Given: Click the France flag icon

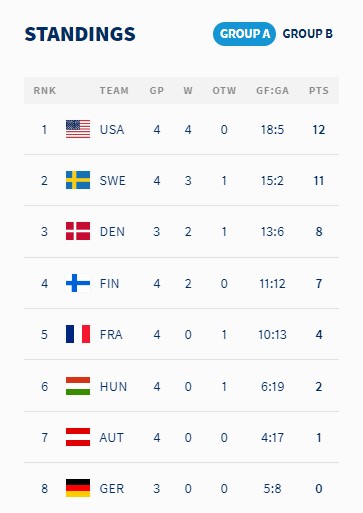Looking at the screenshot, I should [x=78, y=334].
